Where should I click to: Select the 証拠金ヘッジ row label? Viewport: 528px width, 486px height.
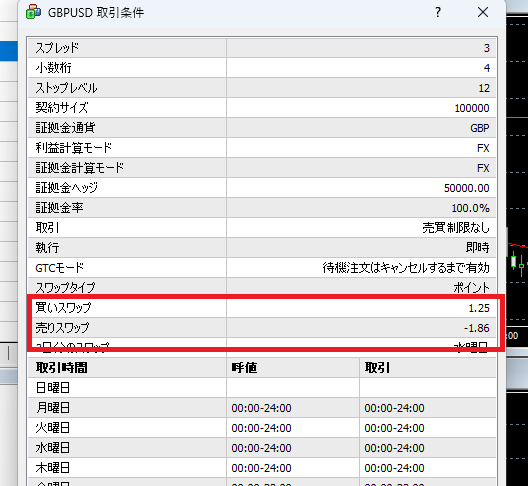(67, 188)
